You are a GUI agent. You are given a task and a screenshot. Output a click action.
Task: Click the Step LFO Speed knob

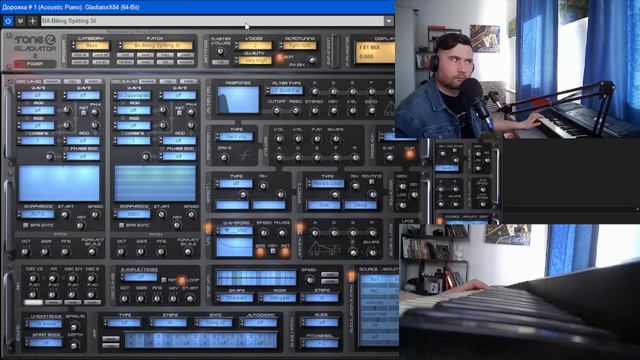pyautogui.click(x=310, y=280)
